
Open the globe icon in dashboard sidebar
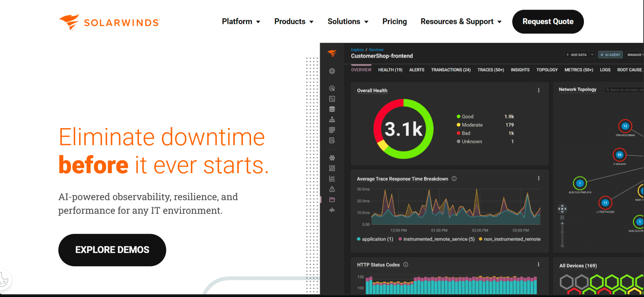pos(332,71)
